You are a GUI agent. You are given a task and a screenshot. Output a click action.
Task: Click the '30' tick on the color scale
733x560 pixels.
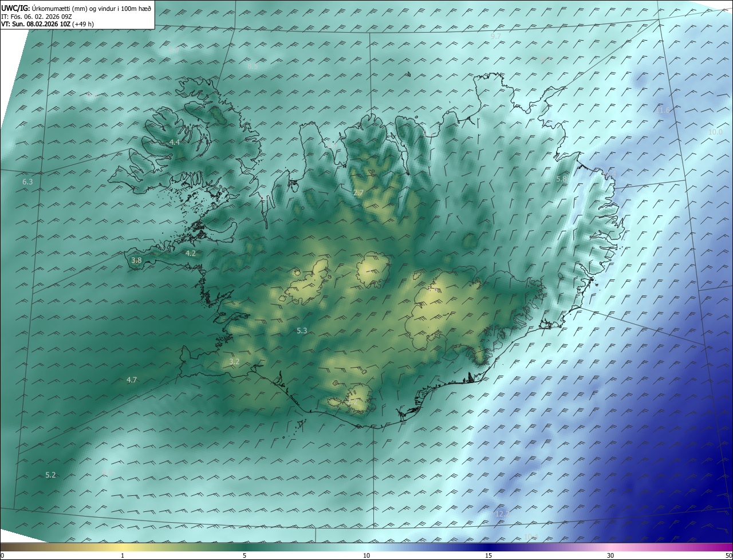coord(610,555)
